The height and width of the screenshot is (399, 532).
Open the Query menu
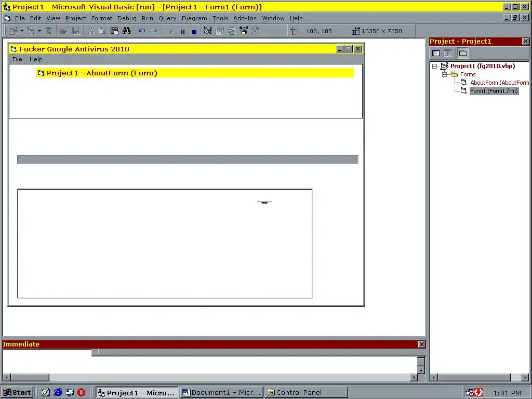tap(167, 18)
